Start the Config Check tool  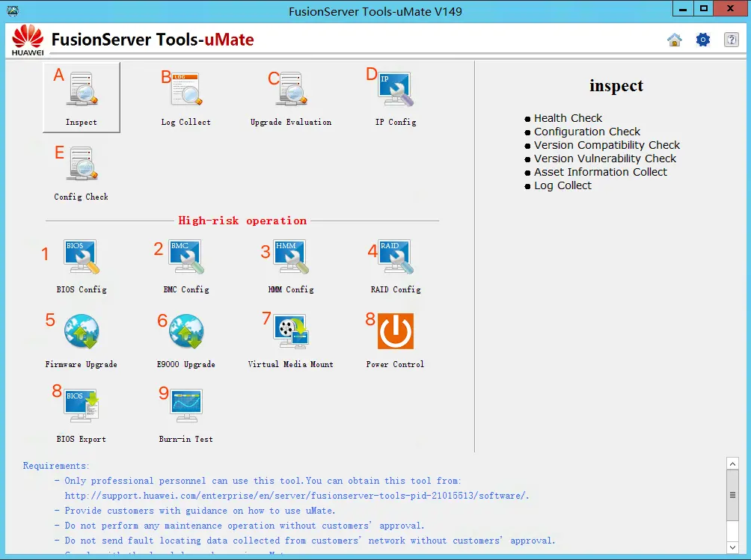(x=82, y=172)
